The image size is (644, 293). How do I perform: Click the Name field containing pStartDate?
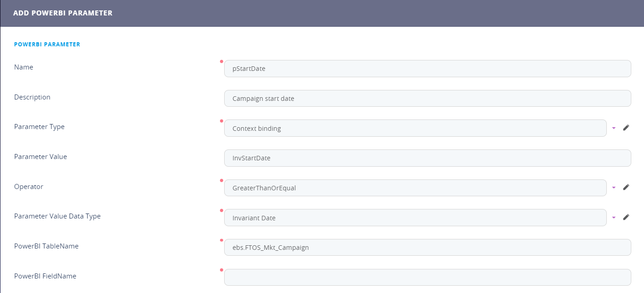click(427, 69)
